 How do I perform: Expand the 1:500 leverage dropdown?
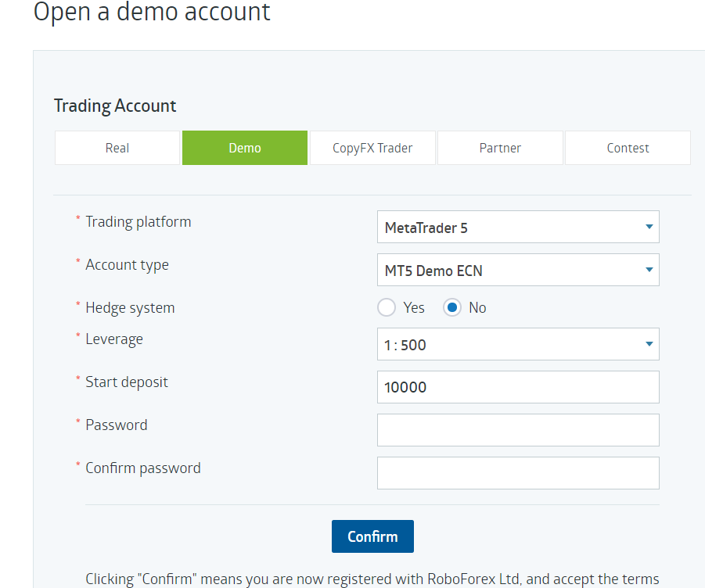pyautogui.click(x=518, y=344)
